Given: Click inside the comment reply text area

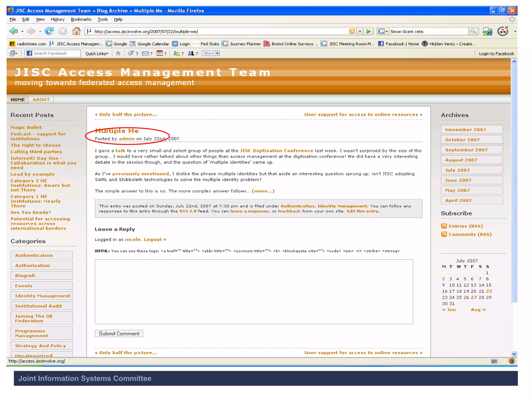Looking at the screenshot, I should (x=254, y=292).
